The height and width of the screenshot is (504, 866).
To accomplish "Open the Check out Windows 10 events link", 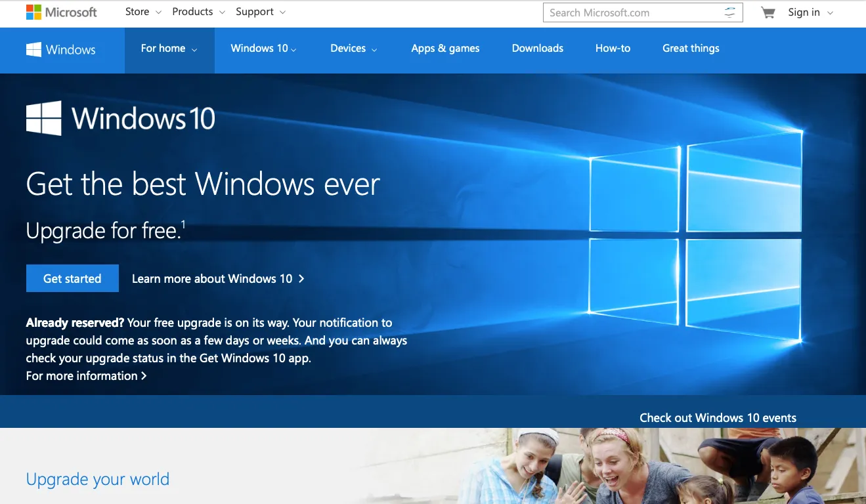I will pos(718,417).
